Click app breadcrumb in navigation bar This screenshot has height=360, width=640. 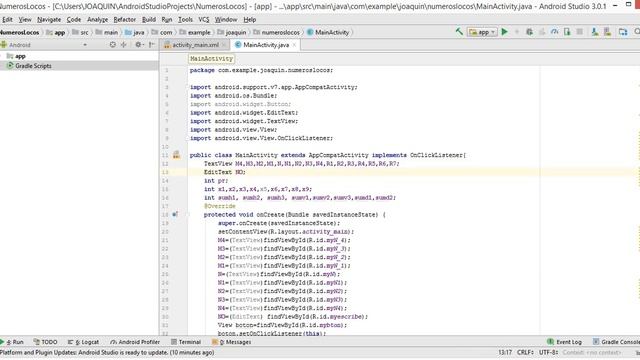pyautogui.click(x=56, y=32)
